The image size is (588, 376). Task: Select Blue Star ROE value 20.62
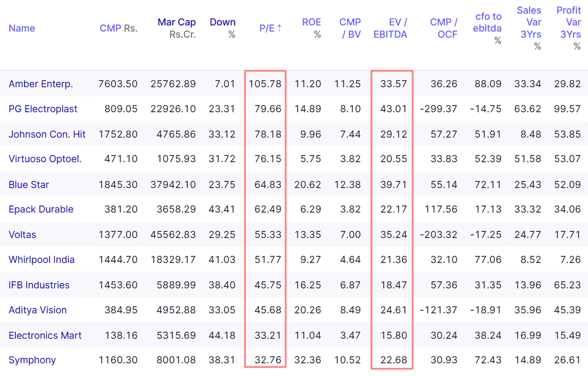coord(308,185)
